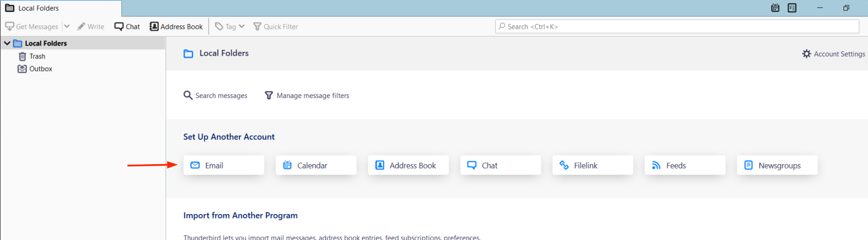Screen dimensions: 868x240
Task: Click the Get Messages toolbar button
Action: (x=32, y=26)
